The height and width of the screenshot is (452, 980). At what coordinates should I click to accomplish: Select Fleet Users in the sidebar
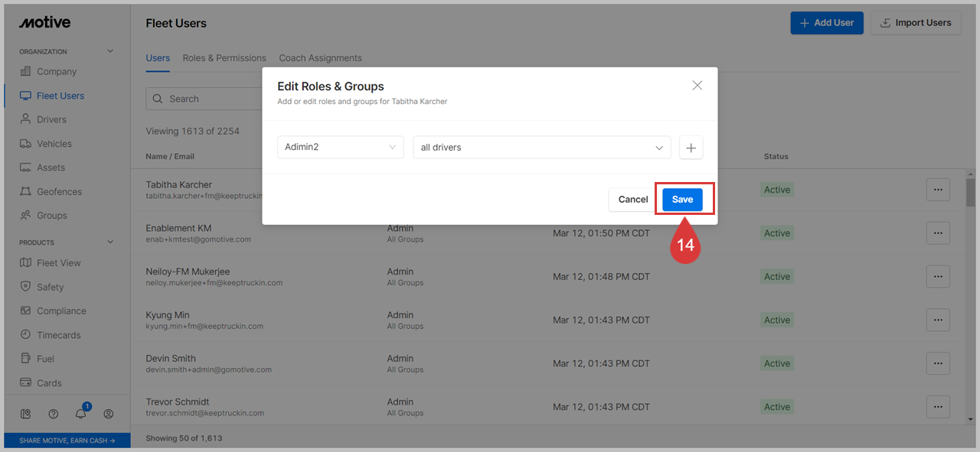coord(60,96)
